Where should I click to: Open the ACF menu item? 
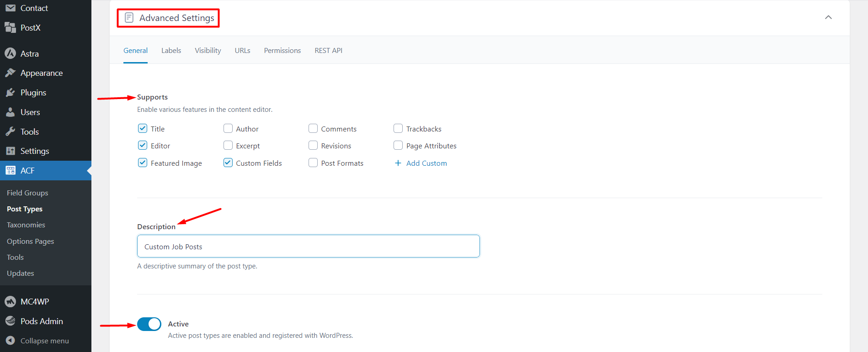(x=46, y=170)
